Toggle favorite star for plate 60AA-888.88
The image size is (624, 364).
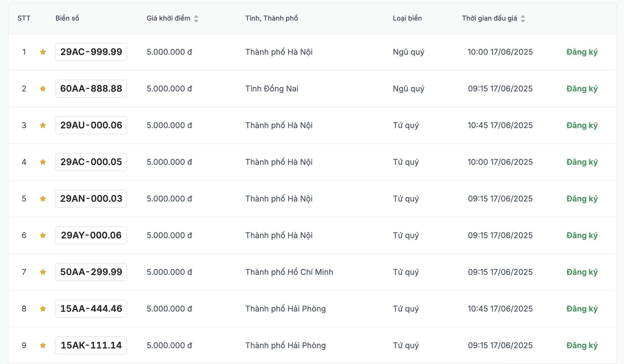click(x=43, y=89)
